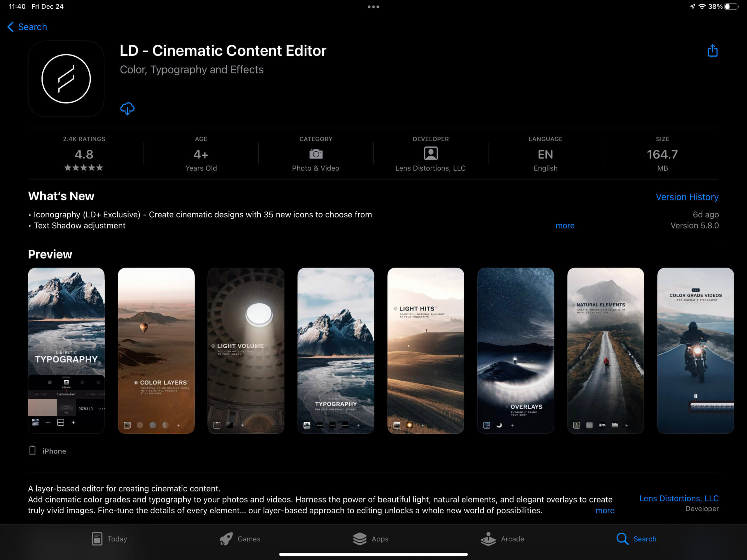The image size is (747, 560).
Task: Go back to Search
Action: 27,27
